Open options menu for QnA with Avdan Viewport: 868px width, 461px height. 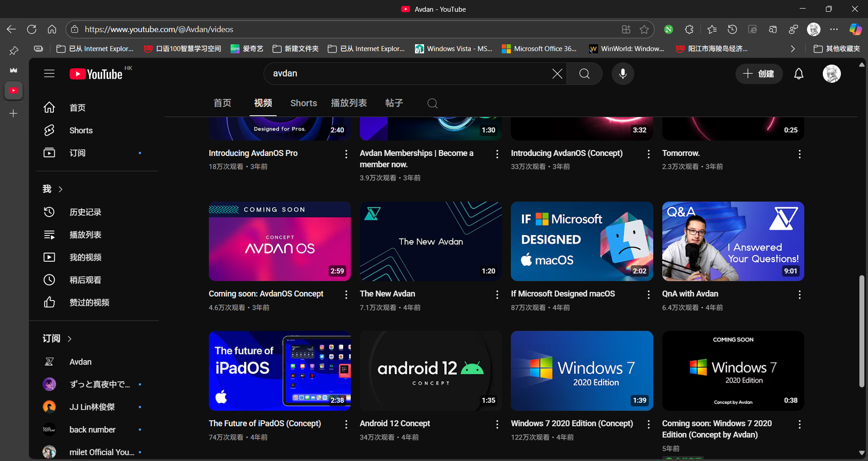tap(800, 295)
